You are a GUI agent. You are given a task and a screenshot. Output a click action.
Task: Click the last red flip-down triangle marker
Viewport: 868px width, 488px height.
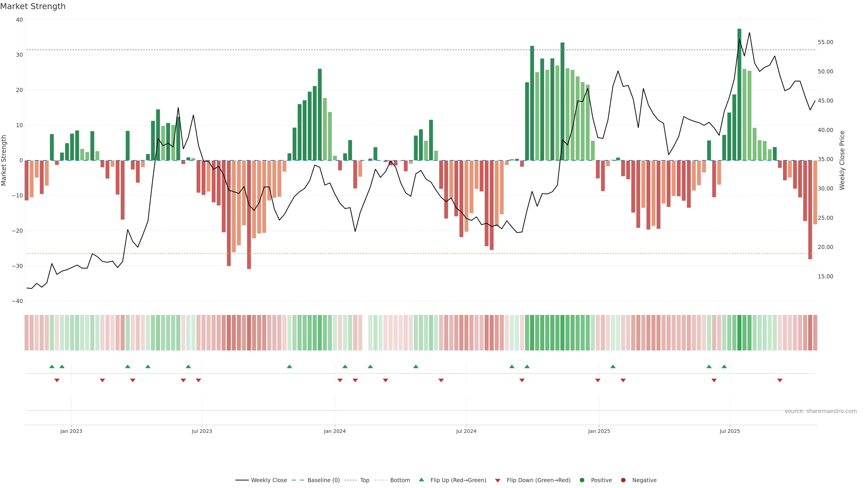(x=780, y=380)
